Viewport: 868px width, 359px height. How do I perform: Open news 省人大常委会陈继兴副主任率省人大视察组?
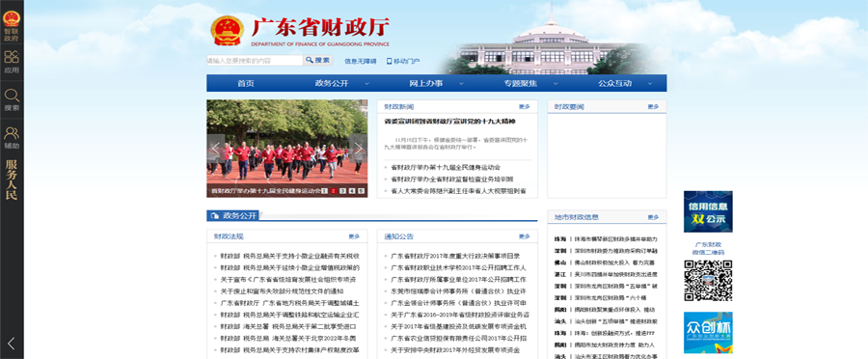tap(458, 191)
